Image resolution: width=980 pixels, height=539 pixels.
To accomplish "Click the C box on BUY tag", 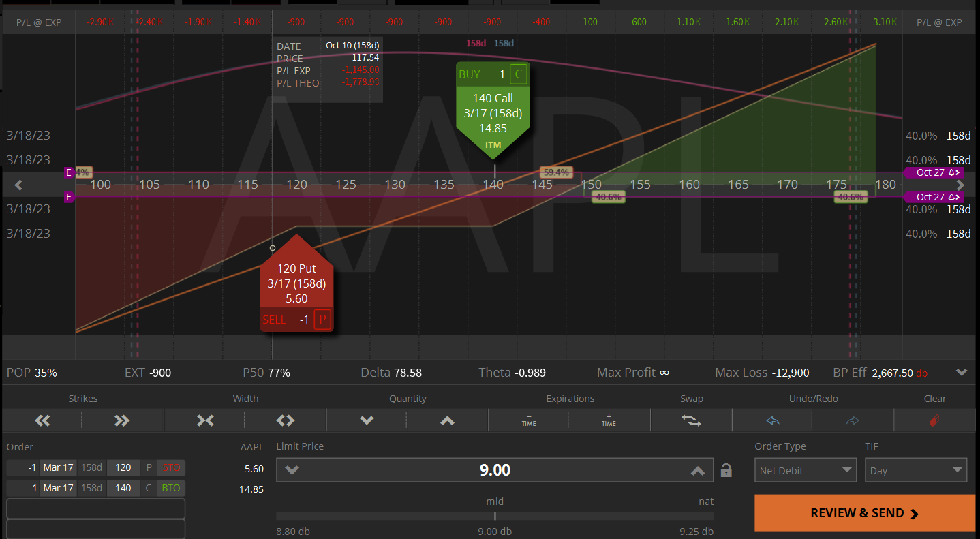I will point(519,74).
